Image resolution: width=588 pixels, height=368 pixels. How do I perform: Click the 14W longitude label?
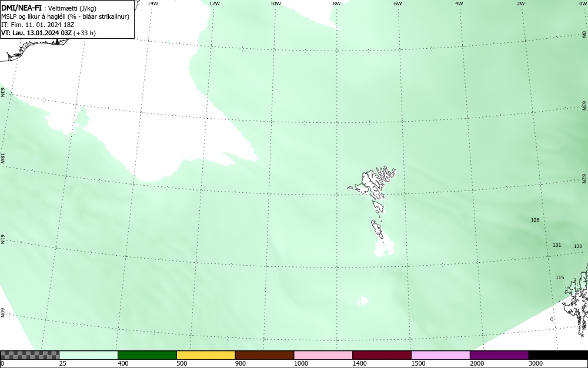(x=153, y=4)
